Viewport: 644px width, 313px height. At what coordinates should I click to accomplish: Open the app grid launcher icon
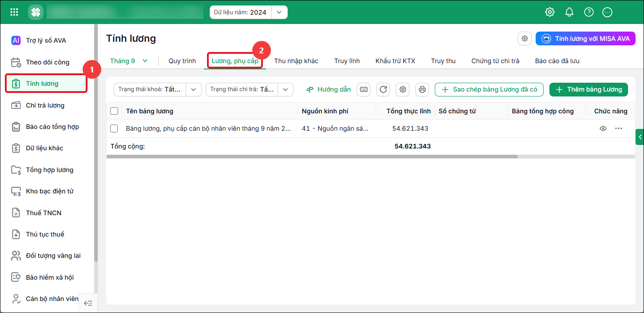click(x=14, y=12)
